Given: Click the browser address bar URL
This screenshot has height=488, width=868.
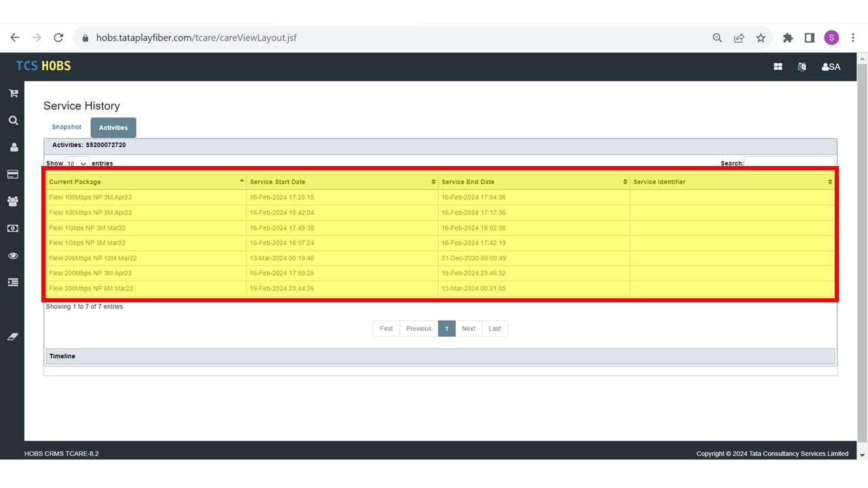Looking at the screenshot, I should [x=197, y=38].
